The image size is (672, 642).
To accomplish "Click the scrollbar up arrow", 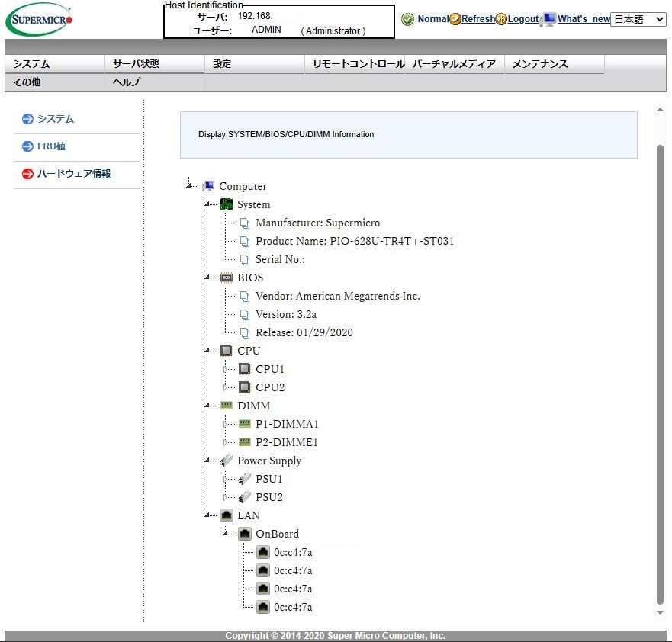I will click(660, 110).
